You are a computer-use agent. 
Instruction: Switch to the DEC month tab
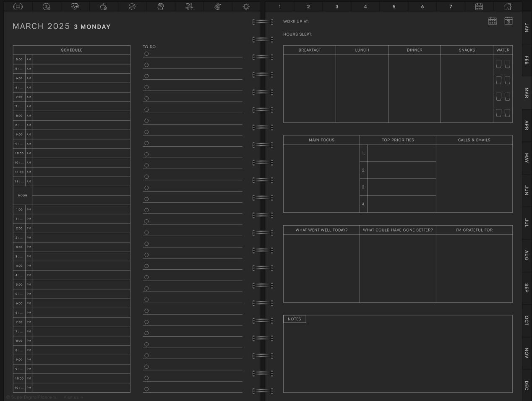click(x=527, y=385)
